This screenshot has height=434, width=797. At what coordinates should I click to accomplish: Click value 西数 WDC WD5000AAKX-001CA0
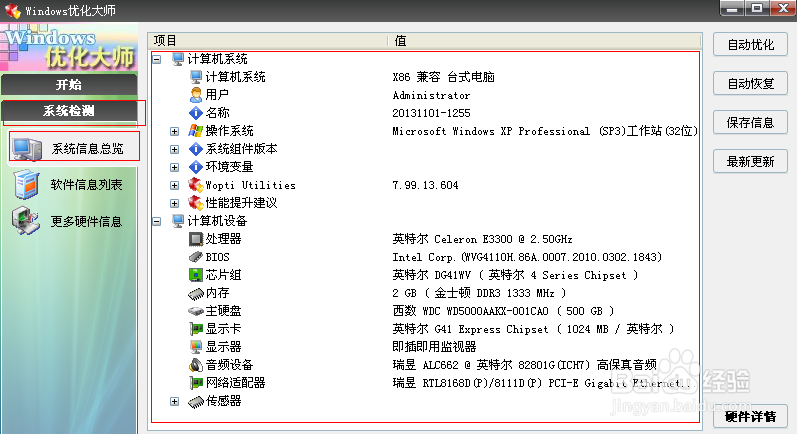[470, 311]
